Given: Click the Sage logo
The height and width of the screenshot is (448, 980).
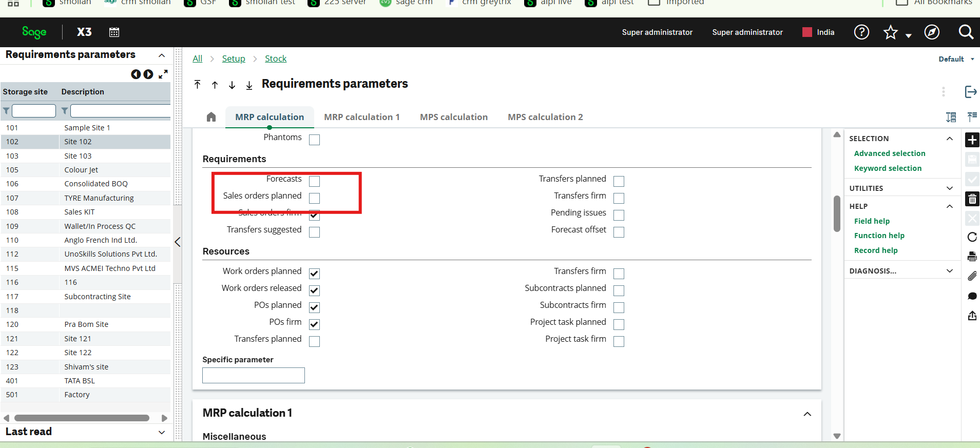Looking at the screenshot, I should click(34, 32).
